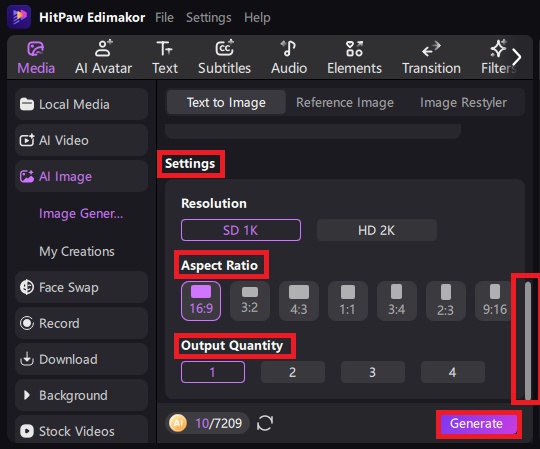Open the Face Swap section
The height and width of the screenshot is (449, 540).
click(x=82, y=287)
